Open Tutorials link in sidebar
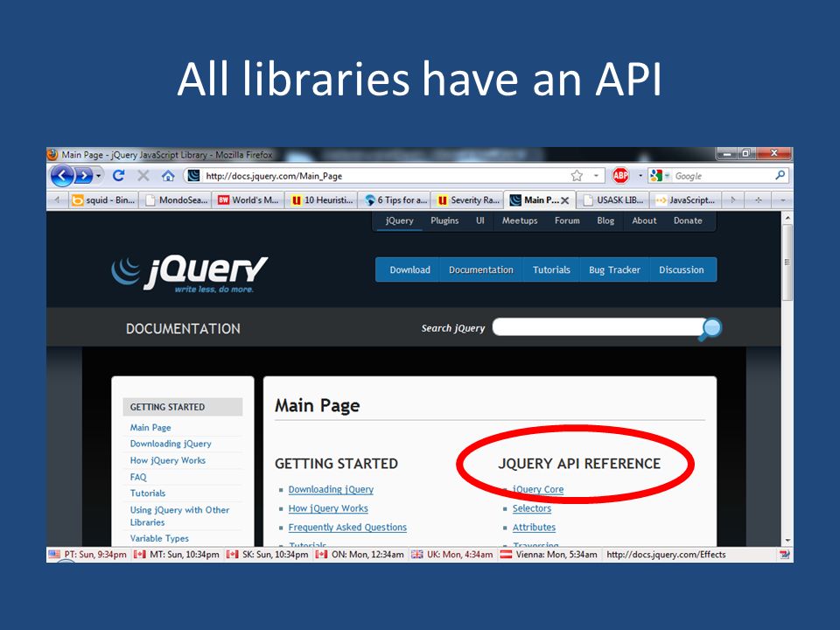This screenshot has width=840, height=630. (x=148, y=493)
